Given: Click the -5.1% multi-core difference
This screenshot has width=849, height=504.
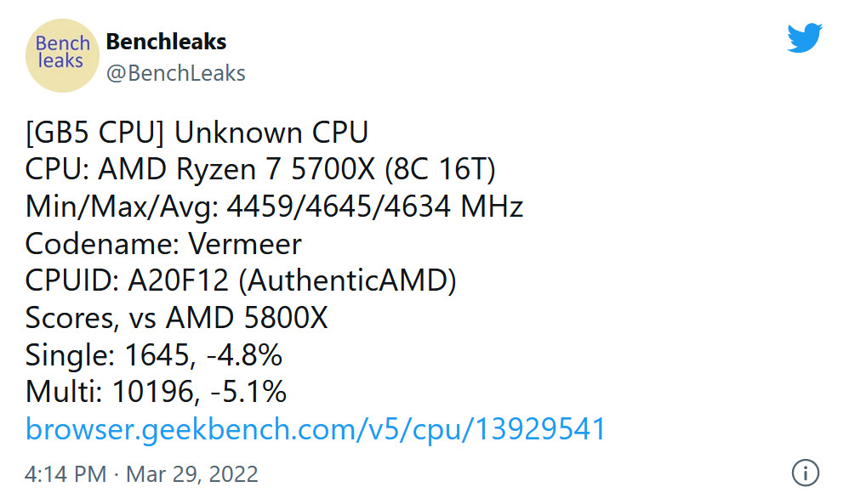Looking at the screenshot, I should [248, 392].
